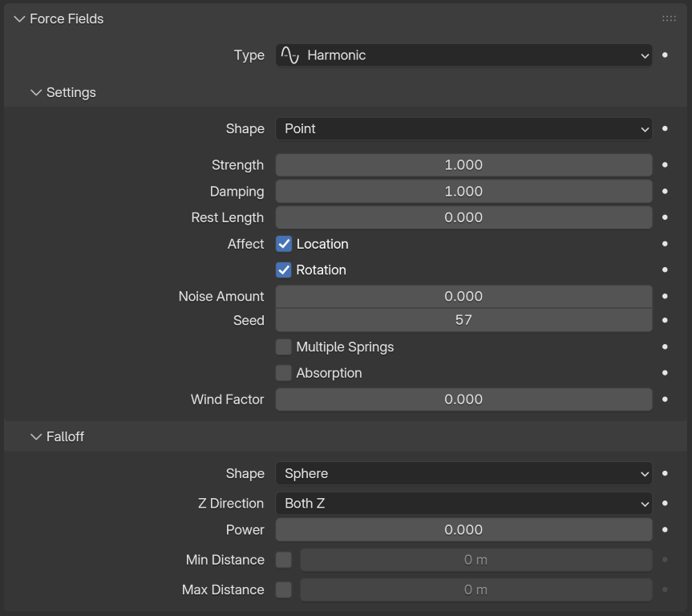
Task: Animate Type property using its dot
Action: tap(665, 55)
